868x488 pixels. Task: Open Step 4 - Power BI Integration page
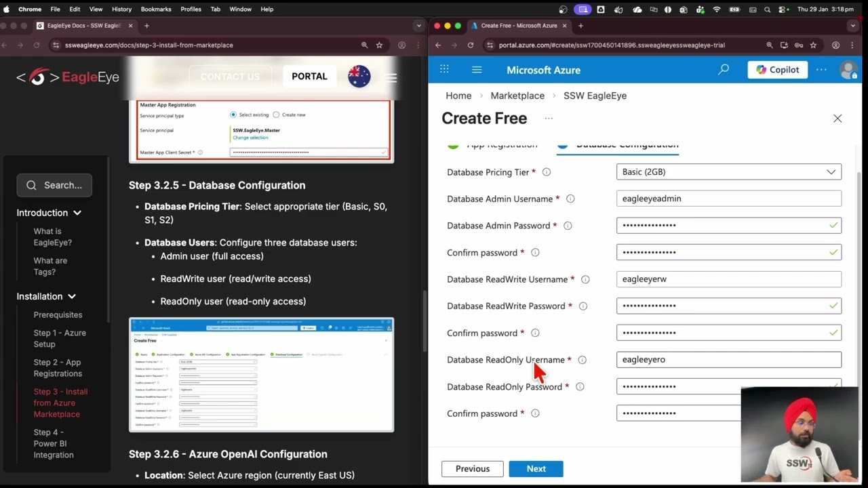click(54, 443)
